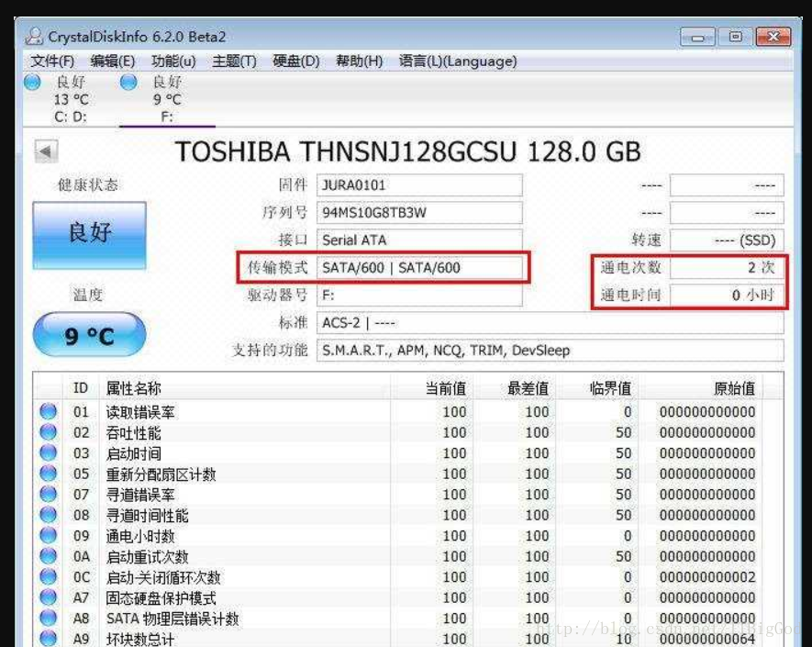Screen dimensions: 812x647
Task: Click the firmware field JURA0101
Action: click(x=419, y=185)
